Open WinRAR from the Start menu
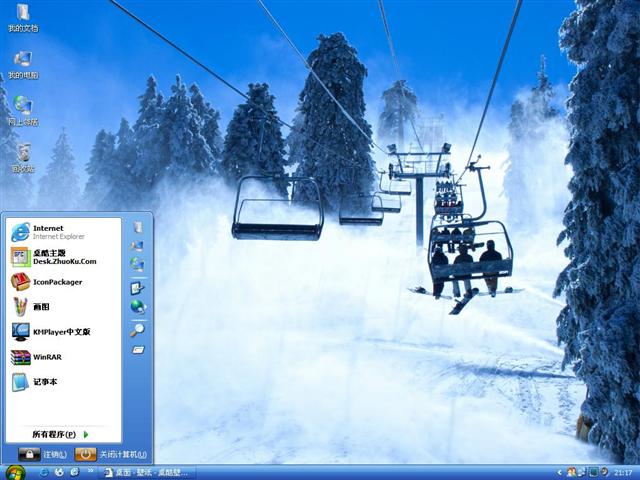 63,357
